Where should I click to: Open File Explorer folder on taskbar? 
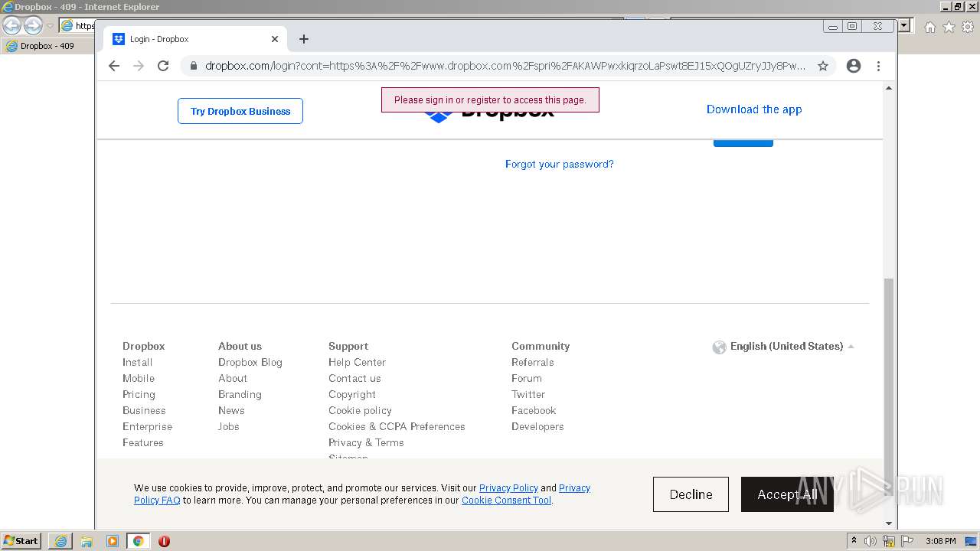(x=87, y=541)
